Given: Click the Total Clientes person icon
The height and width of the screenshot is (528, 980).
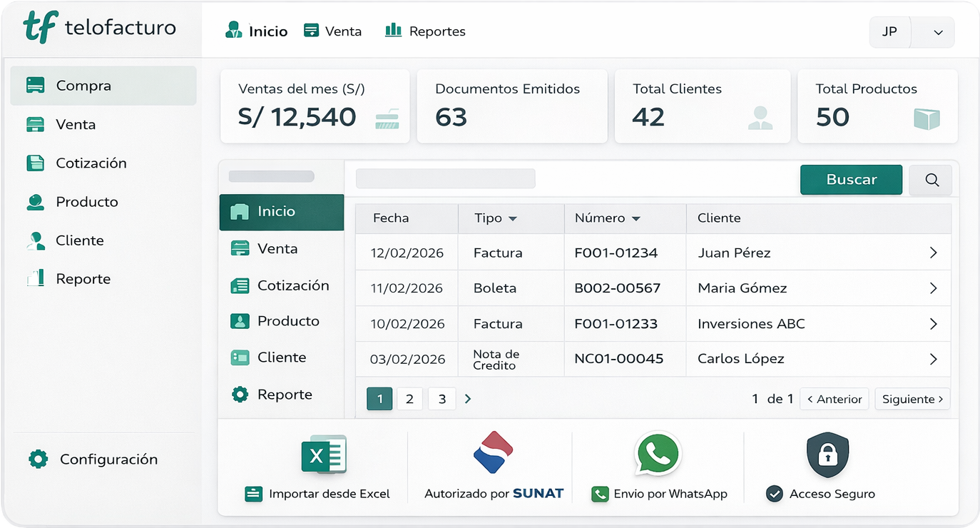Looking at the screenshot, I should click(x=760, y=118).
